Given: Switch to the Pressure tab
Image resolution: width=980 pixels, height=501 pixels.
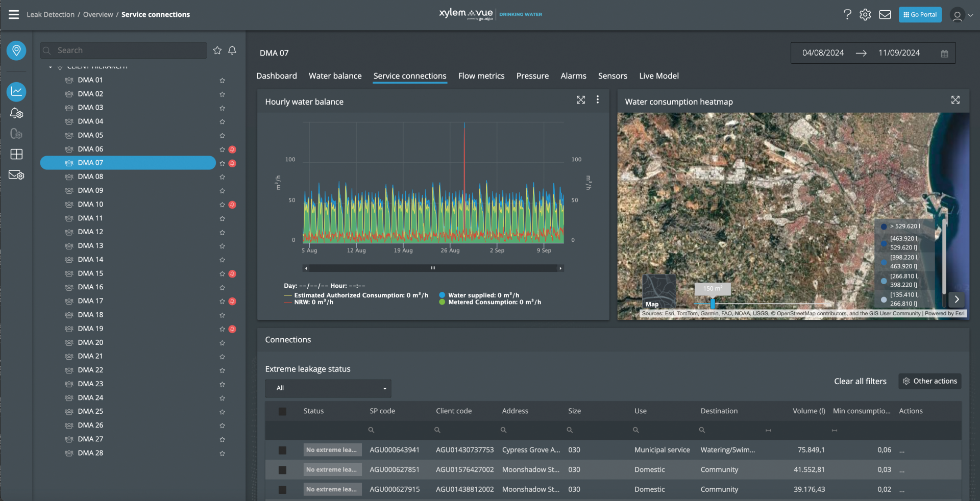Looking at the screenshot, I should 532,76.
